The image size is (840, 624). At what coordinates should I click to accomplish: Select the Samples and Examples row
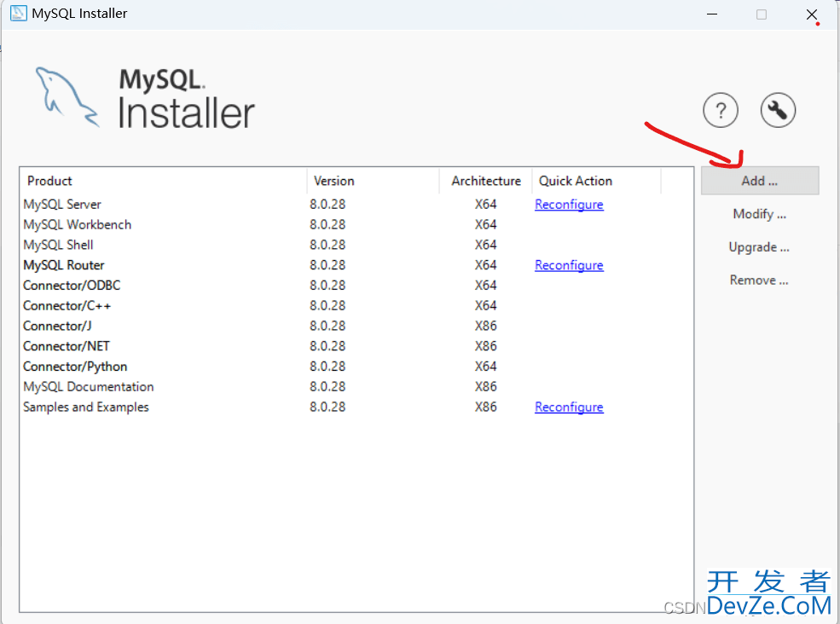(356, 407)
